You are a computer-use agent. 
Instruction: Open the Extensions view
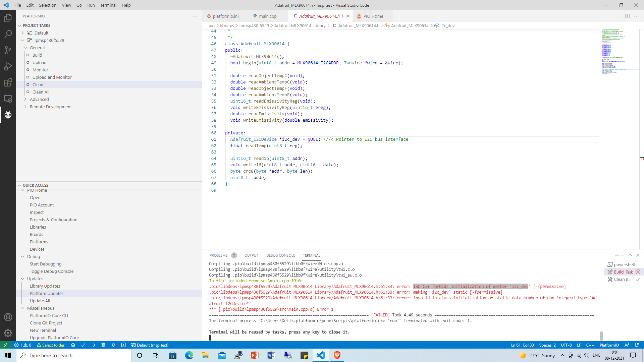coord(8,82)
